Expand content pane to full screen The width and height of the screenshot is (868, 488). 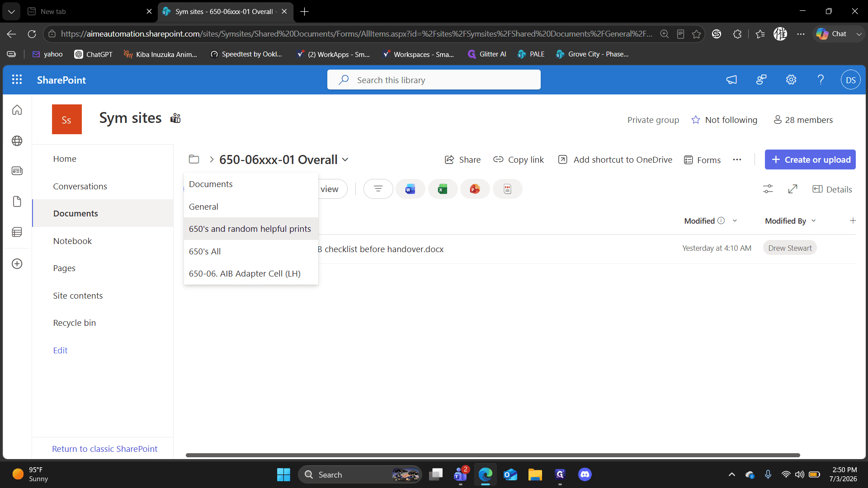click(793, 189)
